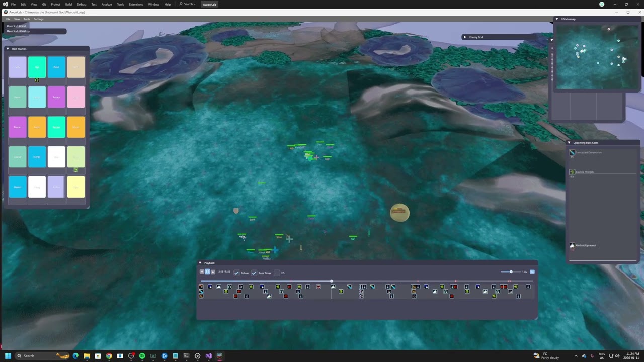Collapse the Raid Frames panel
This screenshot has width=644, height=362.
tap(8, 49)
